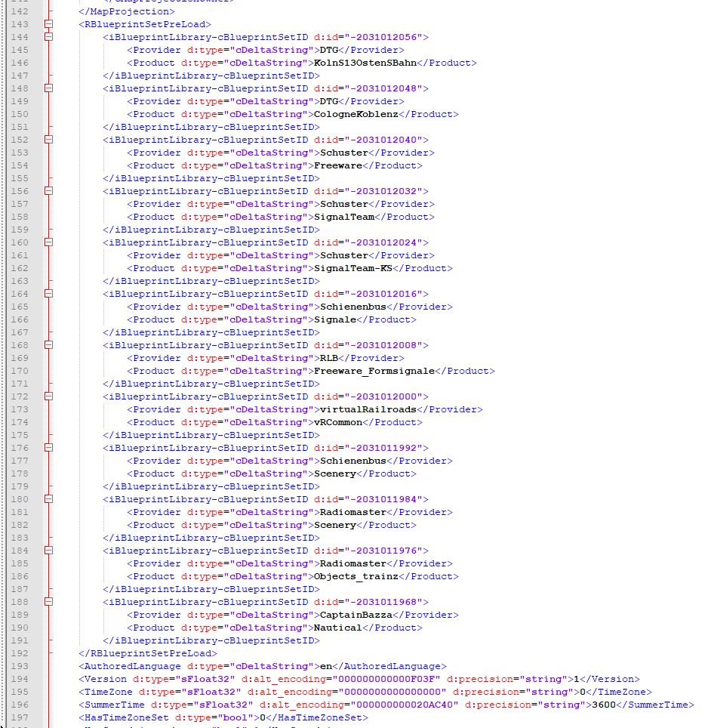Click line number 143 in the margin
The width and height of the screenshot is (708, 728).
click(x=20, y=24)
